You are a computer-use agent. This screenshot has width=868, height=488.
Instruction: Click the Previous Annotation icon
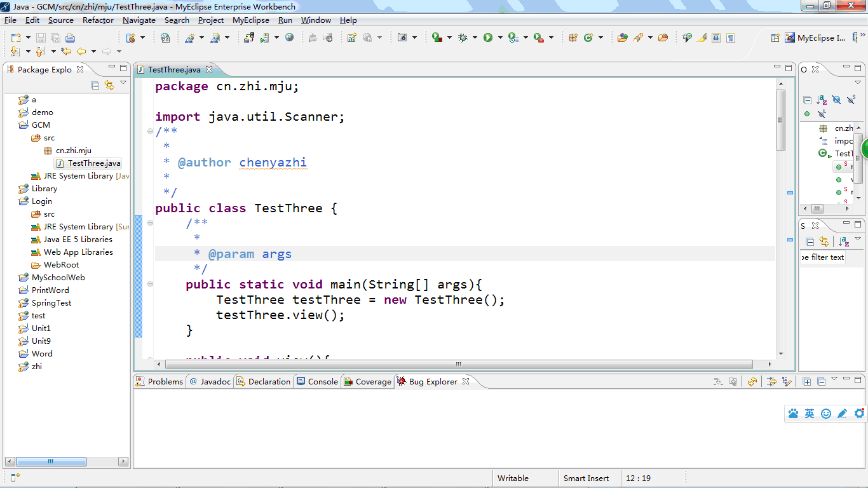[40, 51]
